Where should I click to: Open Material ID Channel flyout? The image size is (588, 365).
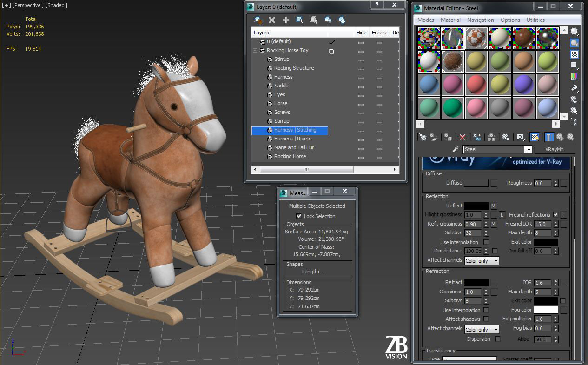click(521, 137)
